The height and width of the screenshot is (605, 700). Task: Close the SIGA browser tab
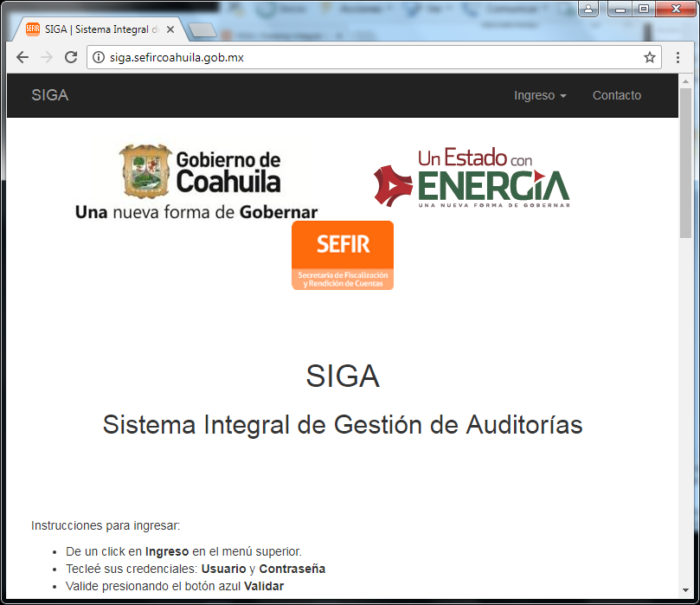(x=170, y=29)
